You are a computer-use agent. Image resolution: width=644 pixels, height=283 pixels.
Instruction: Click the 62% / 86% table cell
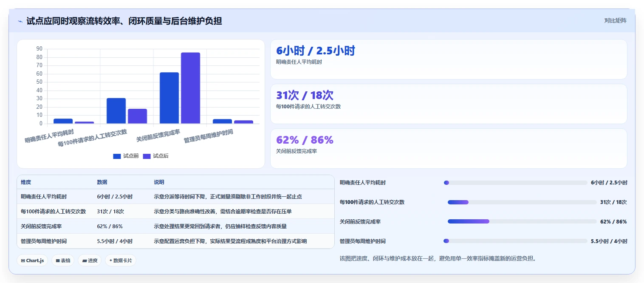[x=110, y=226]
